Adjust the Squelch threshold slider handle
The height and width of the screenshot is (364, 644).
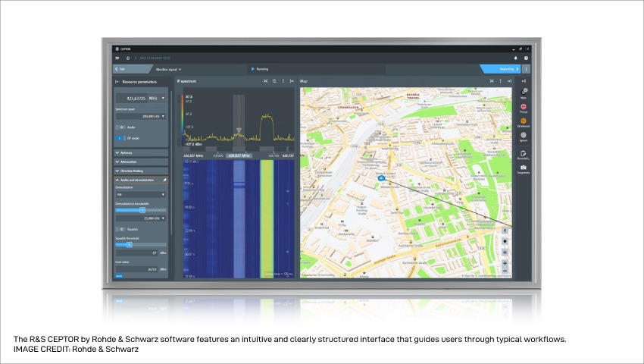coord(129,245)
